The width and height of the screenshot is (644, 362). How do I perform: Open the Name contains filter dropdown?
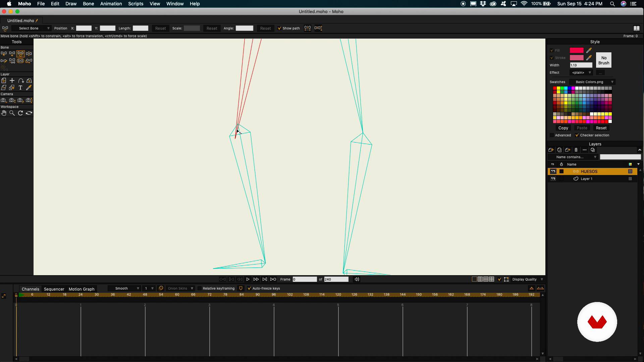573,157
